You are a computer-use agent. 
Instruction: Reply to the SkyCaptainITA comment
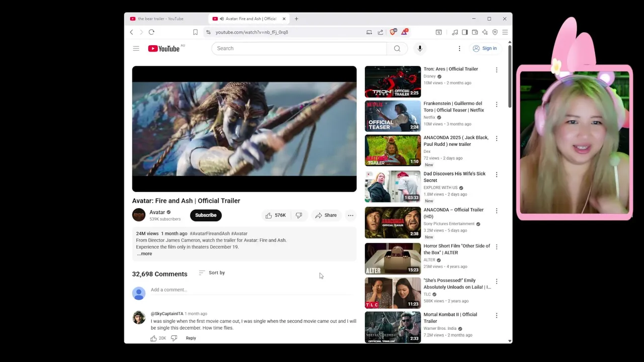[191, 338]
